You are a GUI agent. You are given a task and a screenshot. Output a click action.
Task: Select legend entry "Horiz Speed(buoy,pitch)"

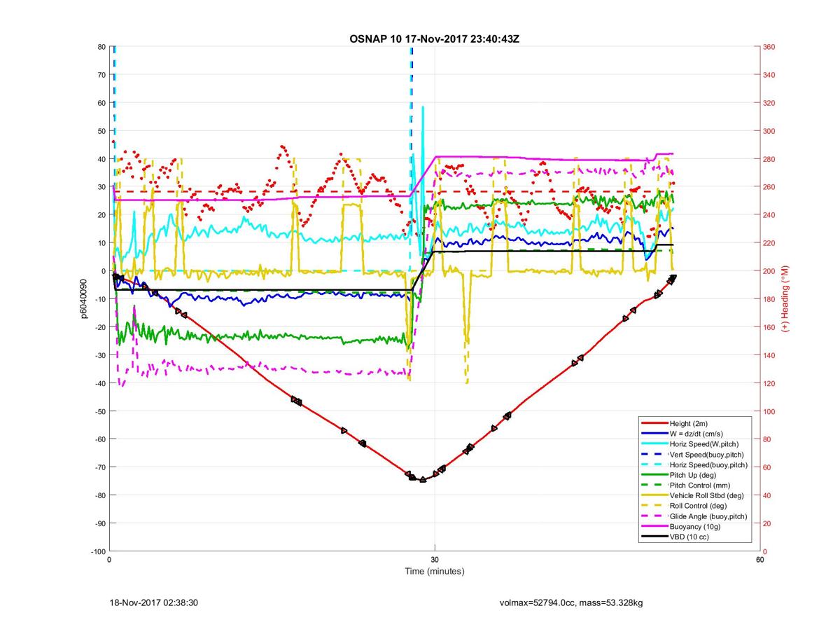click(708, 464)
